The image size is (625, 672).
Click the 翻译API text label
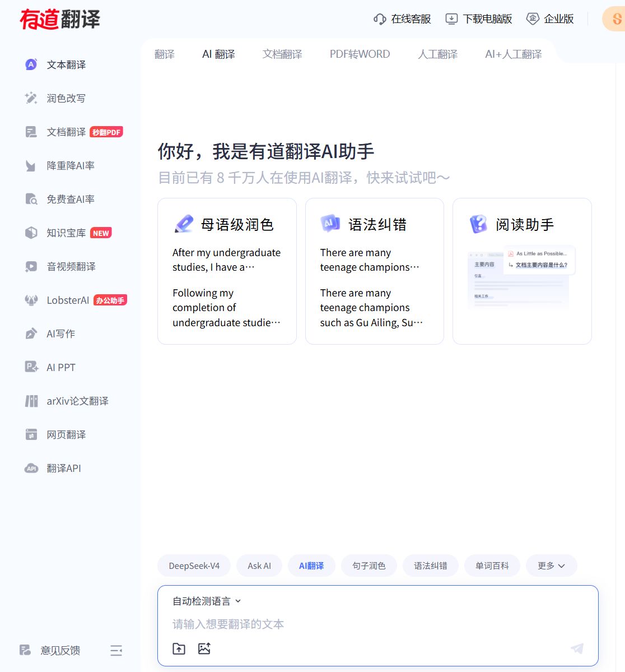[x=64, y=469]
